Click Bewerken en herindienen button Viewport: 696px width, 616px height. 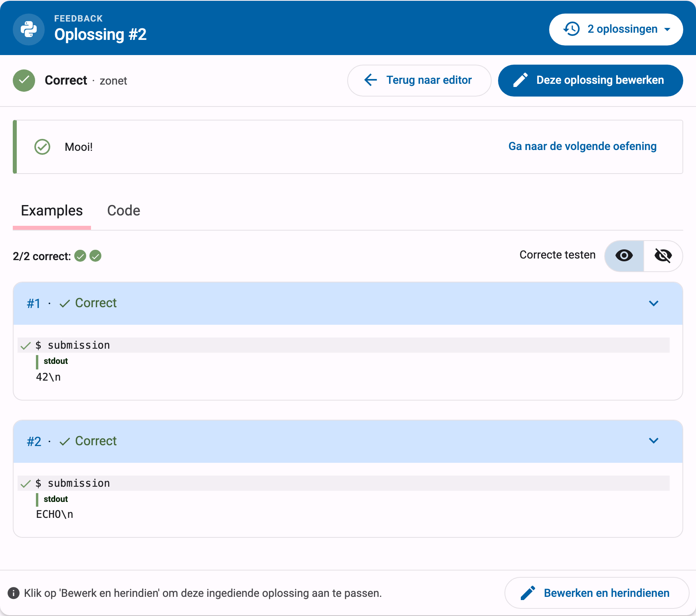597,593
